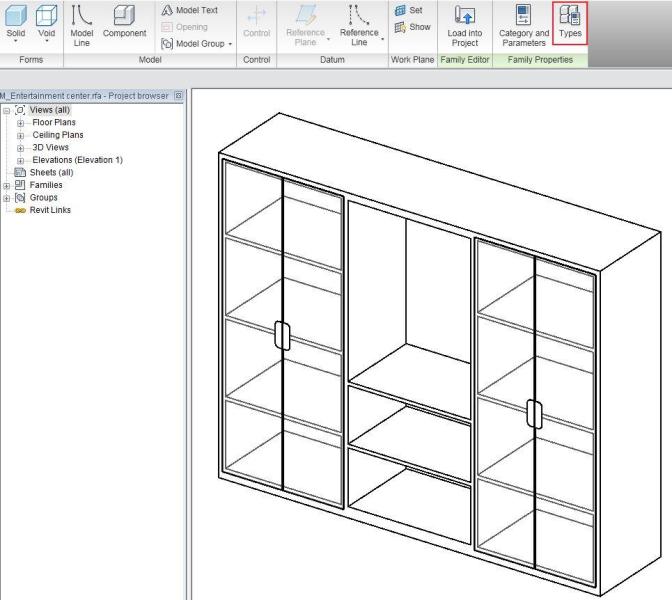Collapse the Views (all) node
The height and width of the screenshot is (600, 672).
[x=6, y=111]
